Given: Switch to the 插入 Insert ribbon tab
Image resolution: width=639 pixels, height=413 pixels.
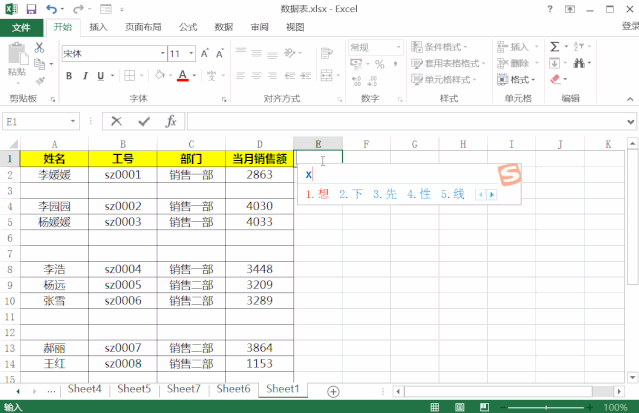Looking at the screenshot, I should (x=98, y=27).
